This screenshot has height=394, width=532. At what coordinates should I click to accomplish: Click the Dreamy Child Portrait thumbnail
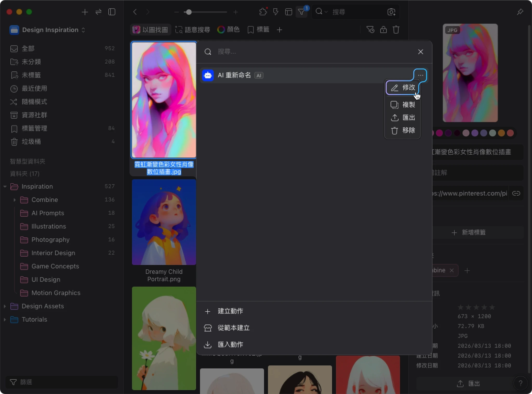[164, 222]
